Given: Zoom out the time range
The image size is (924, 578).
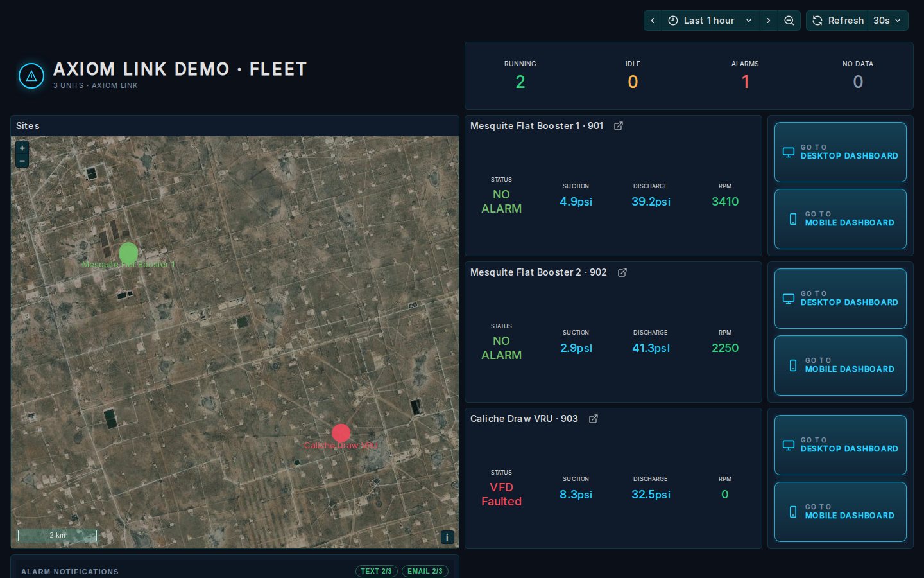Looking at the screenshot, I should (789, 21).
